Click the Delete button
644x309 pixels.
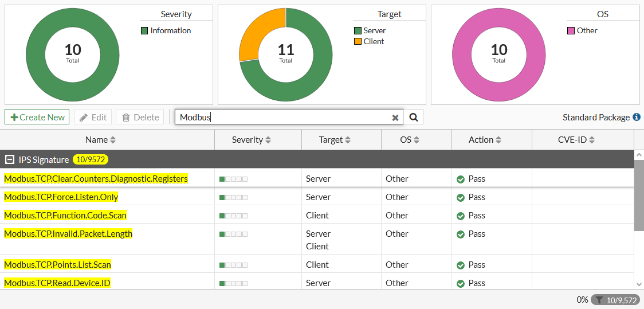[140, 117]
